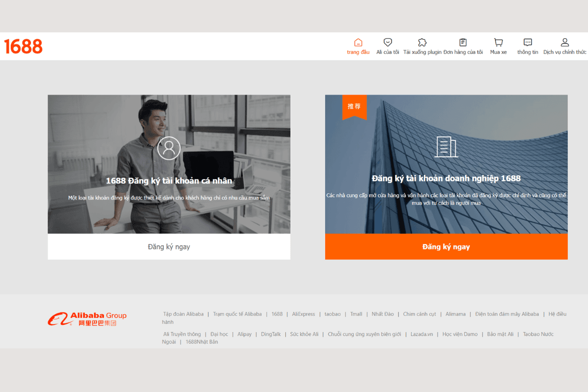Select the Dịch vụ chính thức menu label
This screenshot has height=392, width=588.
[x=565, y=52]
